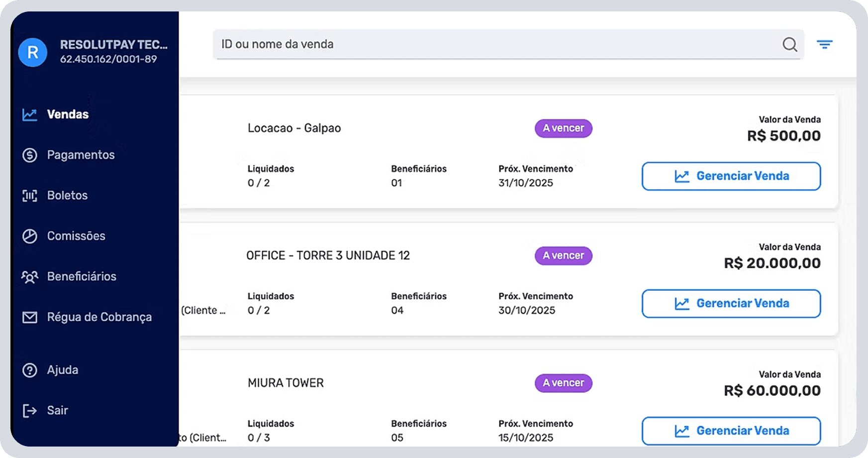868x458 pixels.
Task: Open the Ajuda help page
Action: (x=63, y=370)
